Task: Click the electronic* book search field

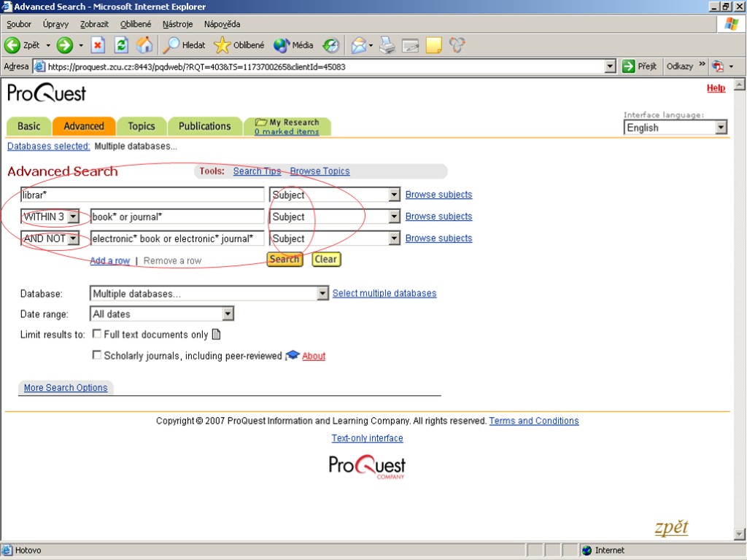Action: pyautogui.click(x=177, y=238)
